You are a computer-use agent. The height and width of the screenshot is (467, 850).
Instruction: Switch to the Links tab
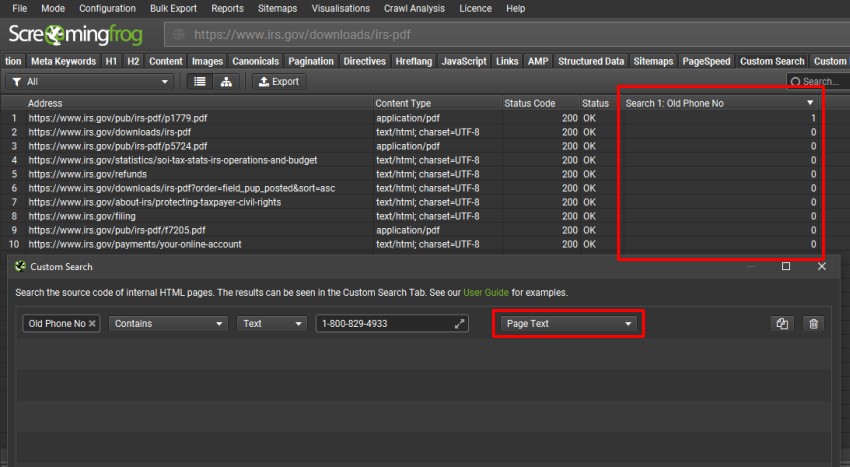point(507,61)
